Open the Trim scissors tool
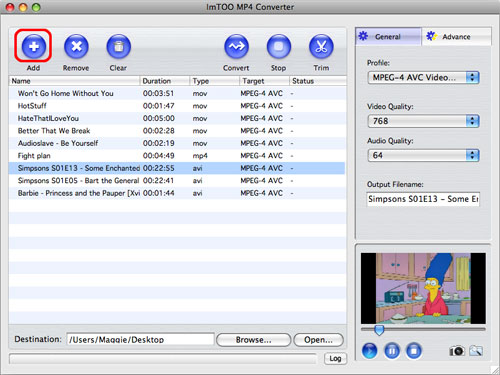The width and height of the screenshot is (500, 375). [x=321, y=46]
